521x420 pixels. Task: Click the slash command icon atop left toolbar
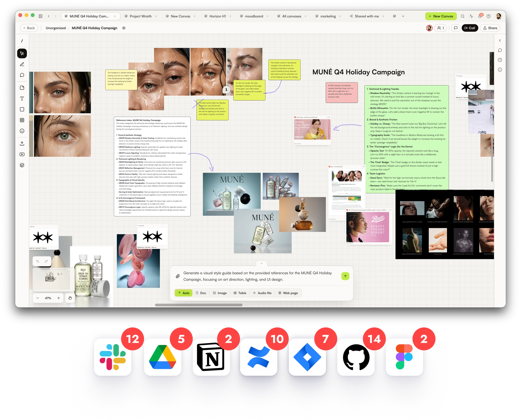pos(22,41)
